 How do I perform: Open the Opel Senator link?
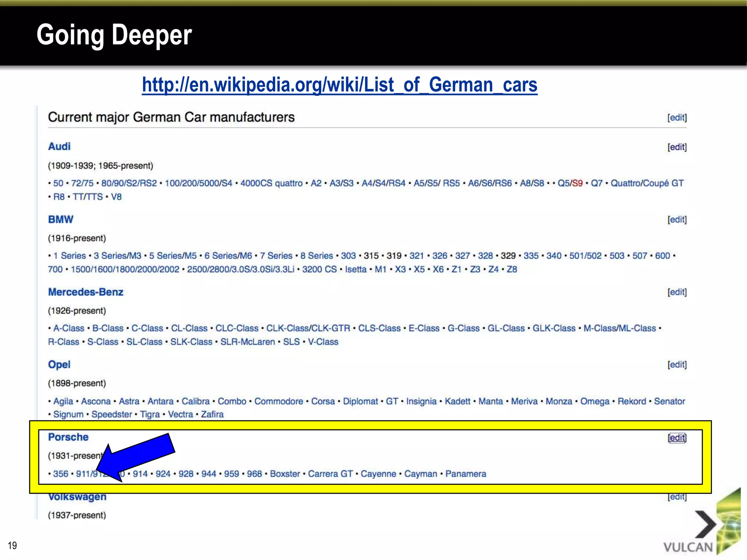(669, 401)
